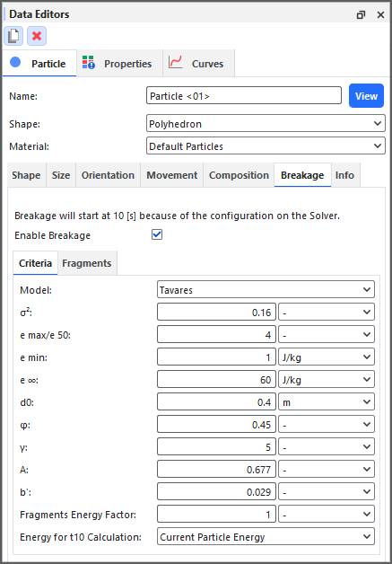Image resolution: width=392 pixels, height=564 pixels.
Task: Open the d0 unit dropdown showing m
Action: (327, 401)
